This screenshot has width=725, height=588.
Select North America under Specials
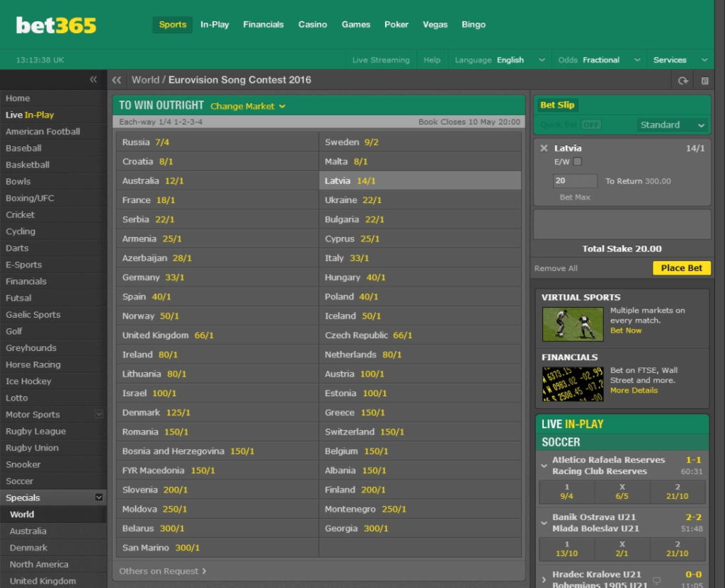coord(53,564)
